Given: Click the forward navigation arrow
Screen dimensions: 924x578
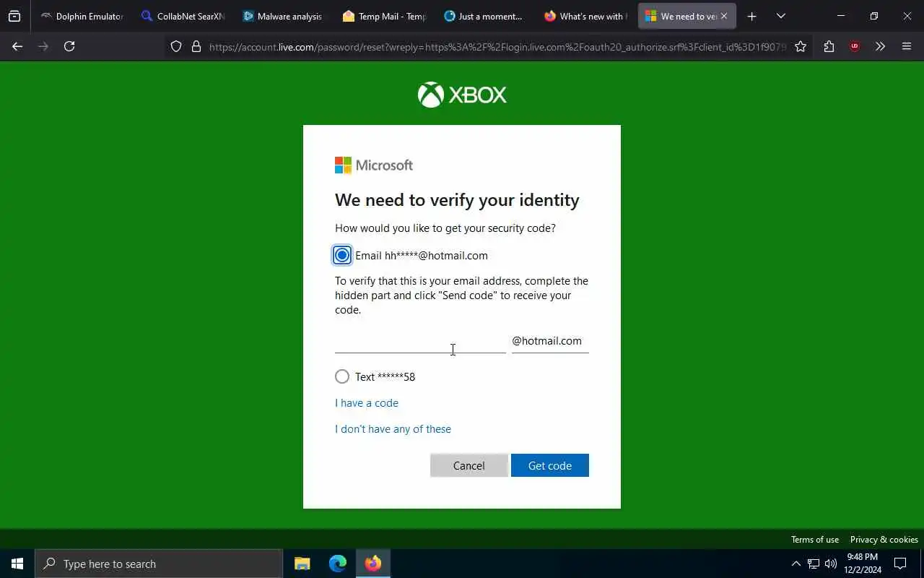Looking at the screenshot, I should coord(43,46).
